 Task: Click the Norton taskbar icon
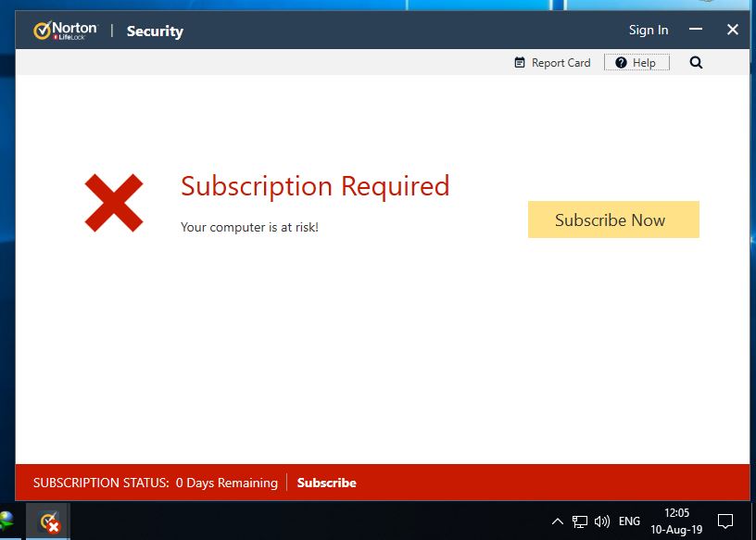click(48, 521)
